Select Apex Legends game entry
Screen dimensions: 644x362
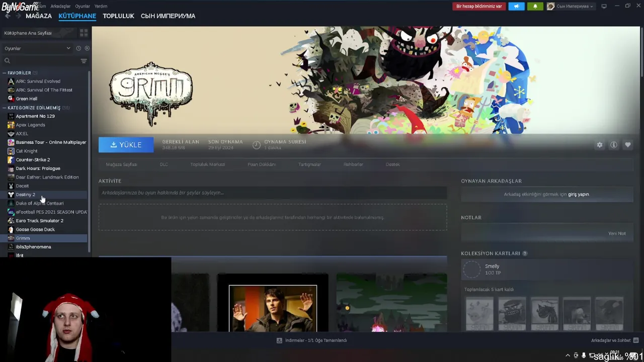pyautogui.click(x=30, y=125)
